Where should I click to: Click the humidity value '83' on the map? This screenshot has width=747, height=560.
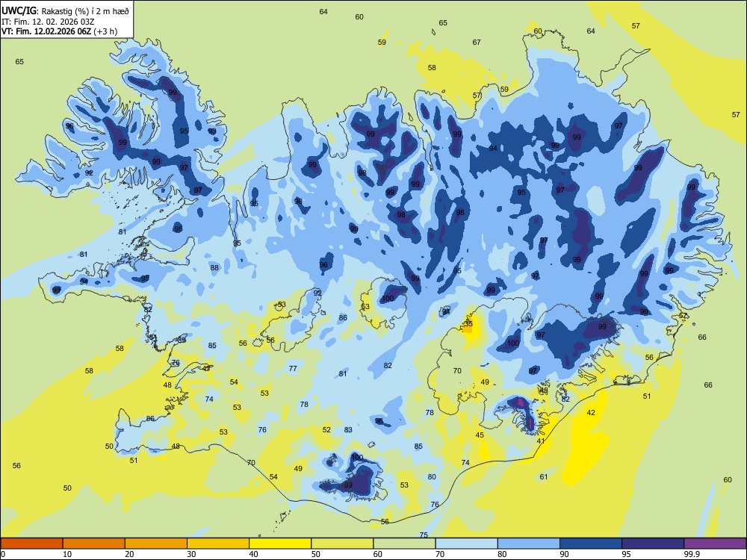click(348, 429)
